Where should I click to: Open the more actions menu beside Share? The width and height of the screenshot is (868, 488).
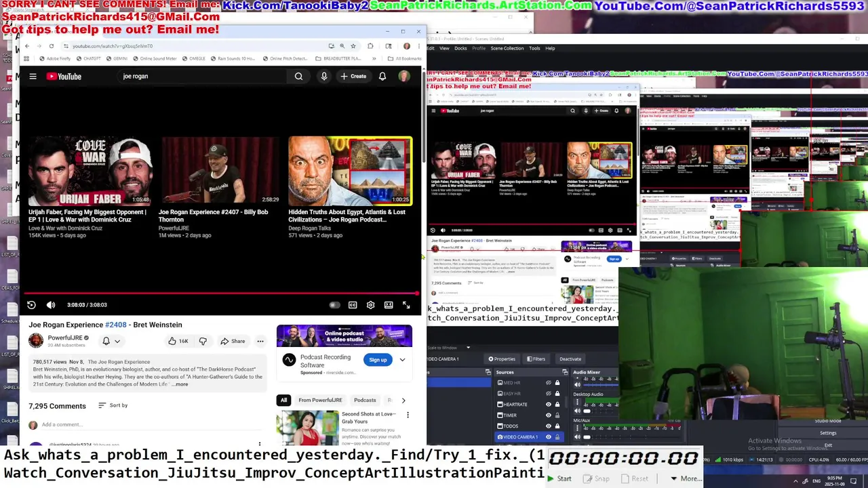pyautogui.click(x=260, y=341)
